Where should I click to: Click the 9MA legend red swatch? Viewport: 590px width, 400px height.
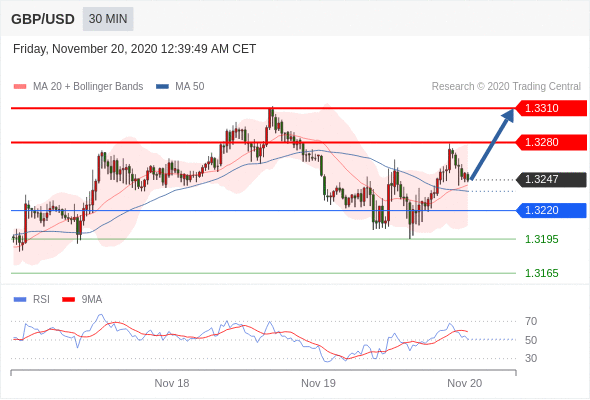pyautogui.click(x=68, y=300)
